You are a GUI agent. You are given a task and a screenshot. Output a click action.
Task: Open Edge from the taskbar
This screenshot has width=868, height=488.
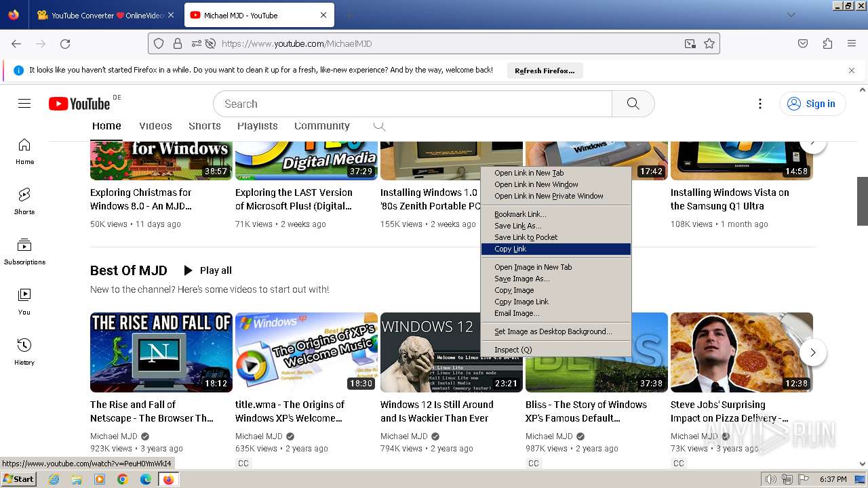click(x=146, y=479)
